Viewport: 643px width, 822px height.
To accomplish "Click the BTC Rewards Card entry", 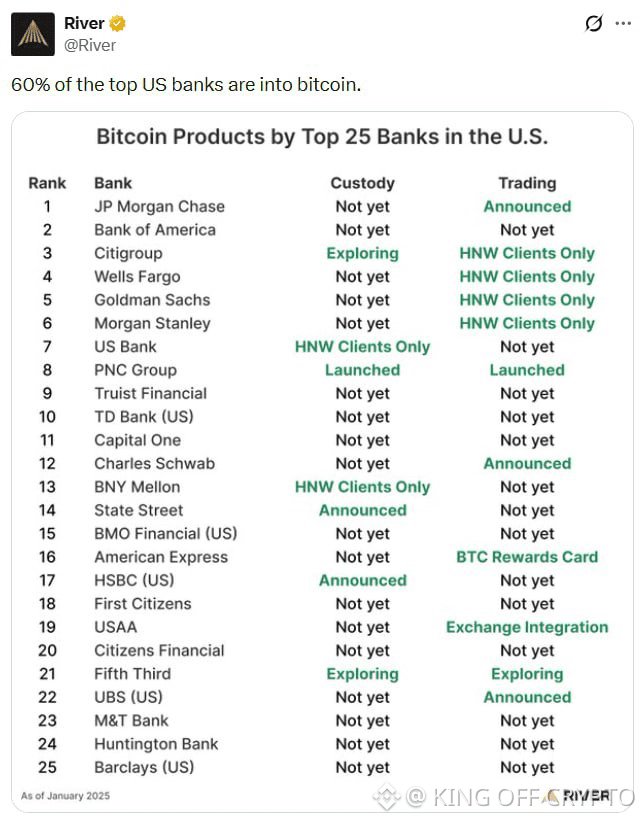I will coord(527,557).
